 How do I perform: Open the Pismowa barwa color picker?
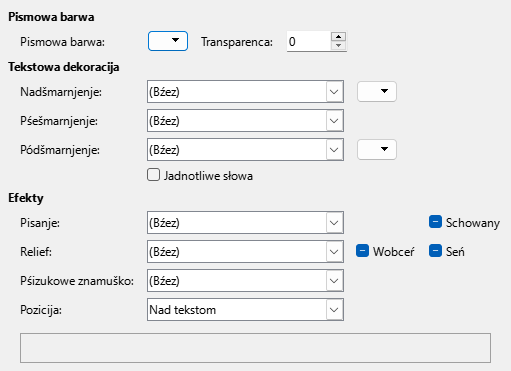(x=168, y=41)
